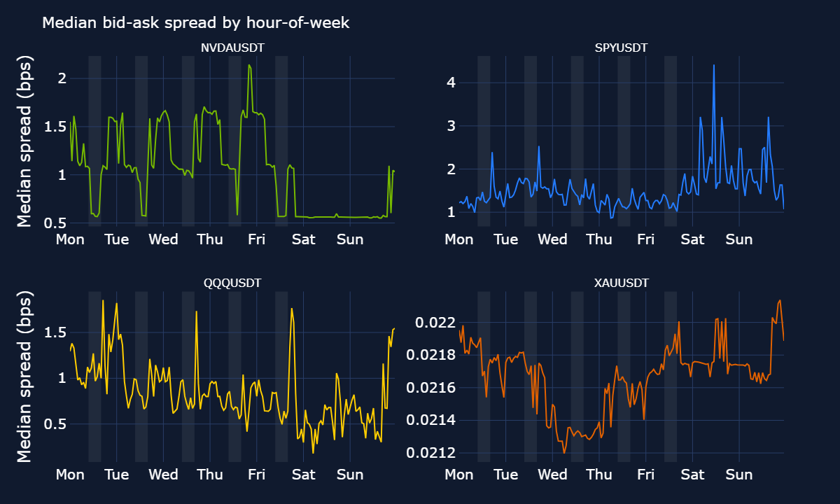Select the '1.5' y-axis tick on QQQUSDT chart
Image resolution: width=840 pixels, height=504 pixels.
point(57,331)
